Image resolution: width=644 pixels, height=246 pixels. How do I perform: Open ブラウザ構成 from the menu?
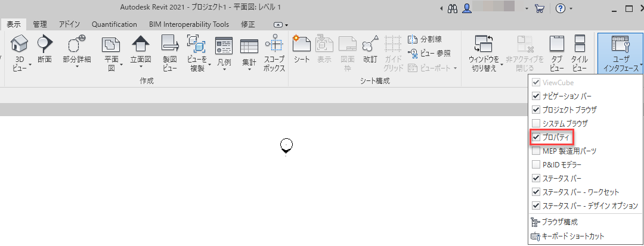point(555,222)
